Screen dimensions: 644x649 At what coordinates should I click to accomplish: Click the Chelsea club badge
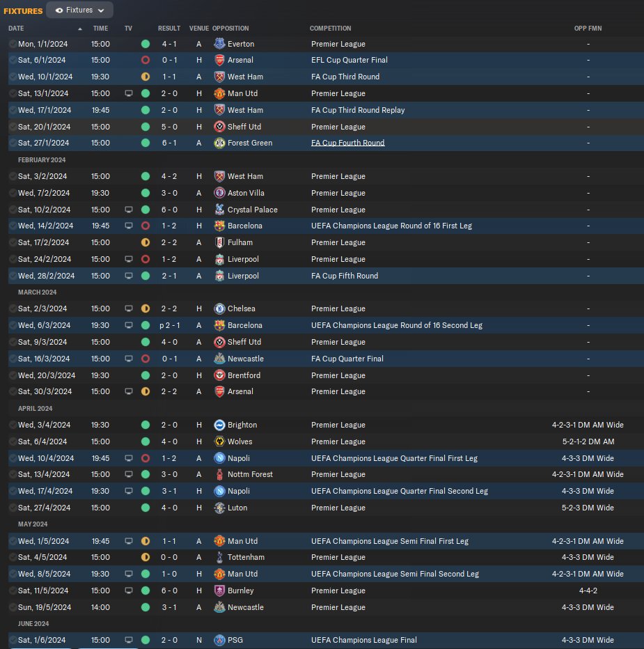[219, 308]
